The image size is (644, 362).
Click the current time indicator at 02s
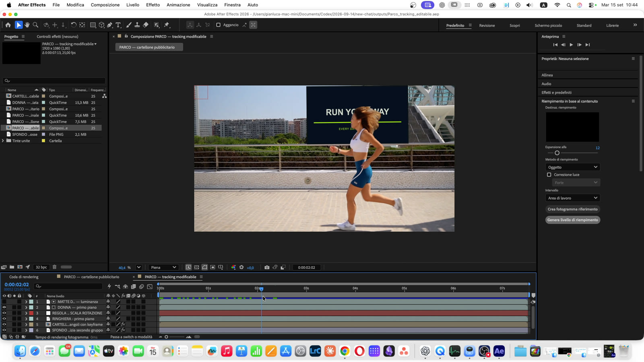261,289
